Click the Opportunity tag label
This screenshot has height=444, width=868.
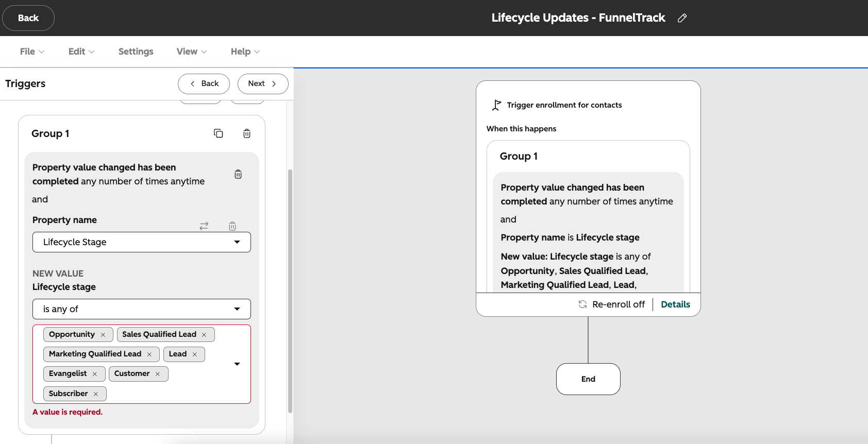(72, 334)
